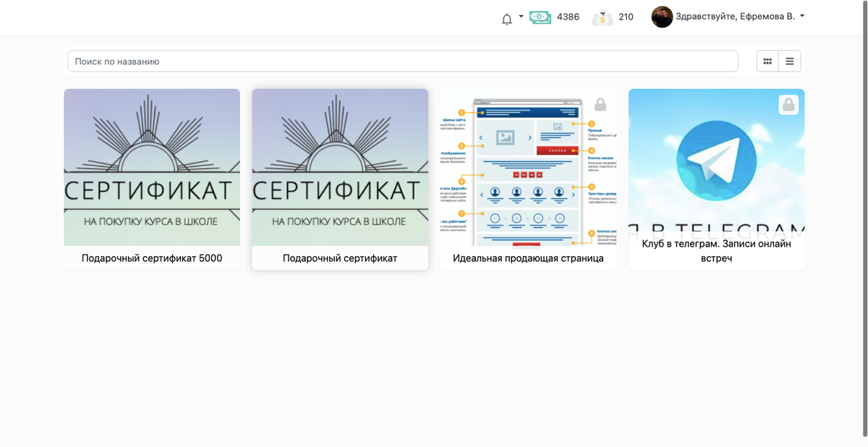
Task: Click the lock icon on Идеальная продающая страница
Action: click(x=600, y=103)
